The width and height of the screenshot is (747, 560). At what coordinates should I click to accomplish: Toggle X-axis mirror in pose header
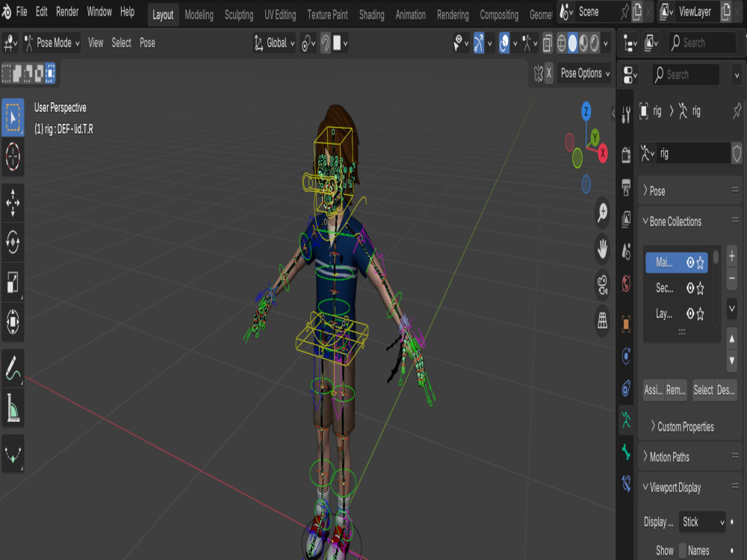[x=548, y=73]
